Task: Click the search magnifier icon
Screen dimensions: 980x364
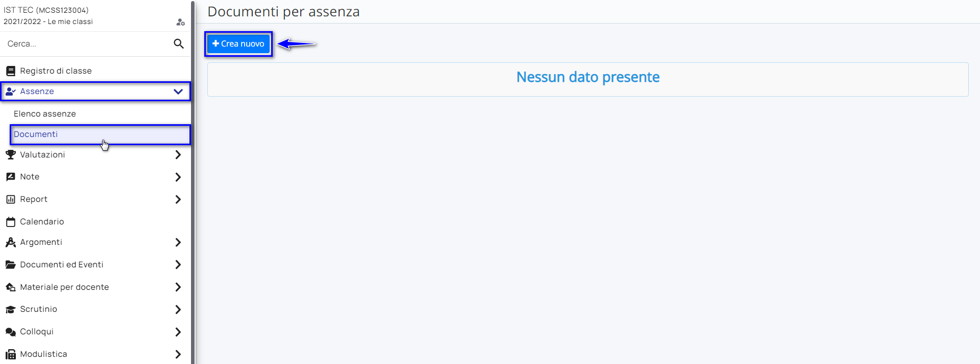Action: (x=178, y=44)
